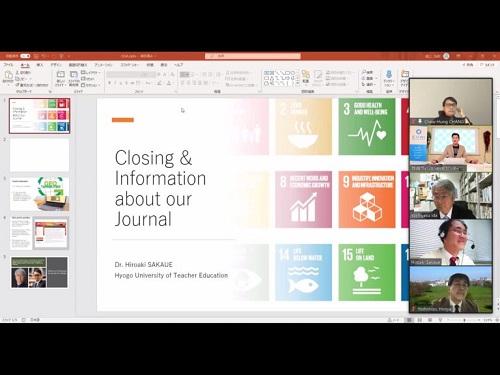Toggle the Notes pane button
Viewport: 500px width, 375px height.
[393, 320]
